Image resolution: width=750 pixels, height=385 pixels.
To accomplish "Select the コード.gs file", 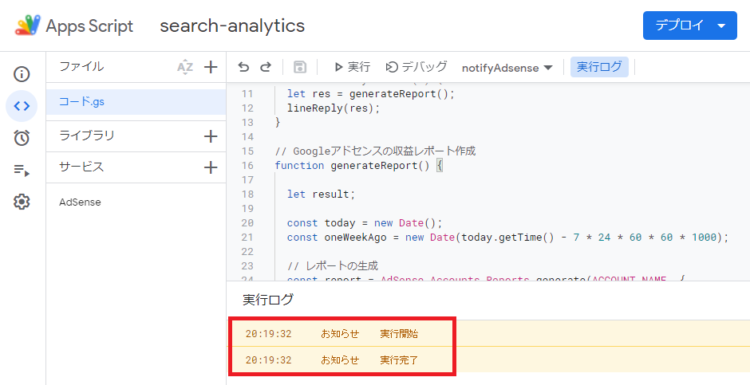I will (136, 102).
